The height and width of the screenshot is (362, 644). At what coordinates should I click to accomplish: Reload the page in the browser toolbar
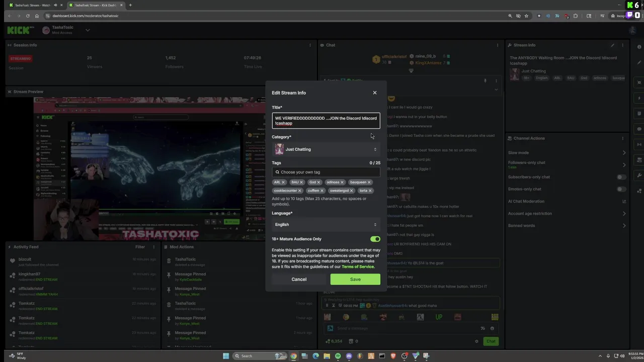(27, 16)
